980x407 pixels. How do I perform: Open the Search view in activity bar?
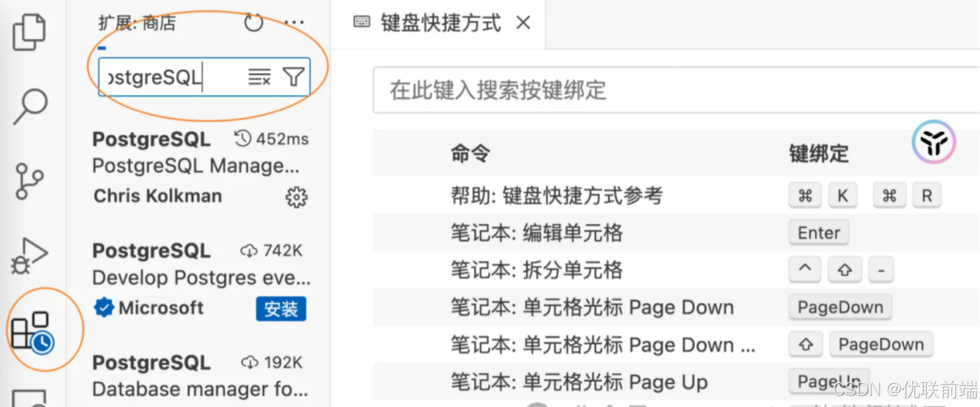(x=30, y=107)
